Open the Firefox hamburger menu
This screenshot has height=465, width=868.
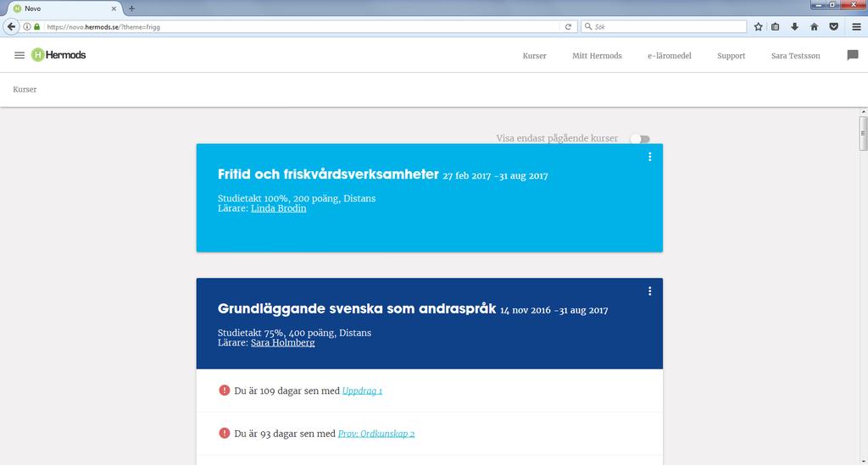(x=856, y=26)
